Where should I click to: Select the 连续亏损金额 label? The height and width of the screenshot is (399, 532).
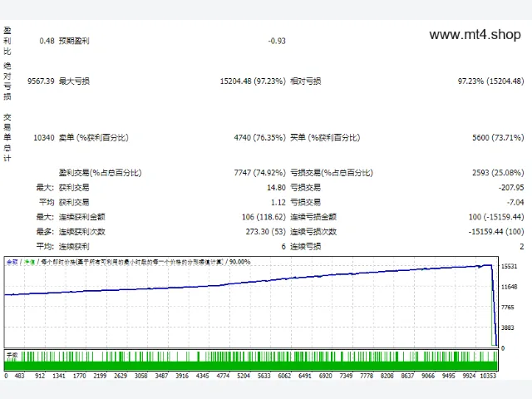pyautogui.click(x=313, y=217)
